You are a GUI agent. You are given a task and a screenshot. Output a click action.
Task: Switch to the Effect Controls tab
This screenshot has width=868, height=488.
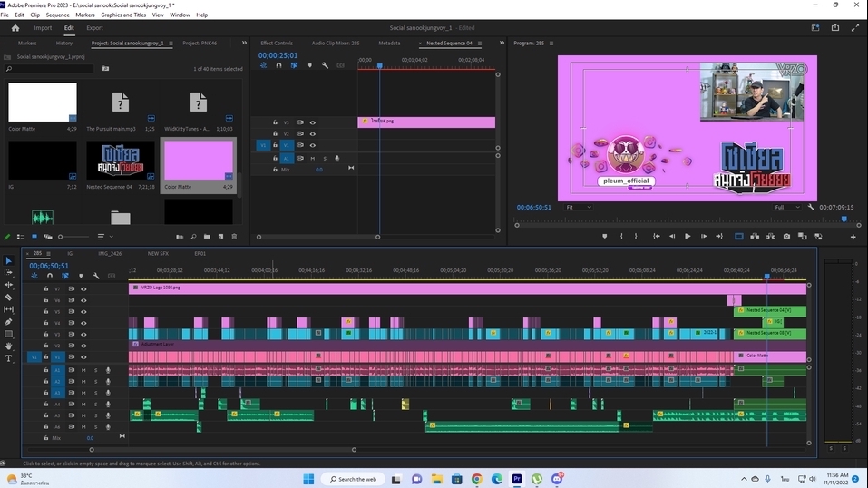coord(277,43)
